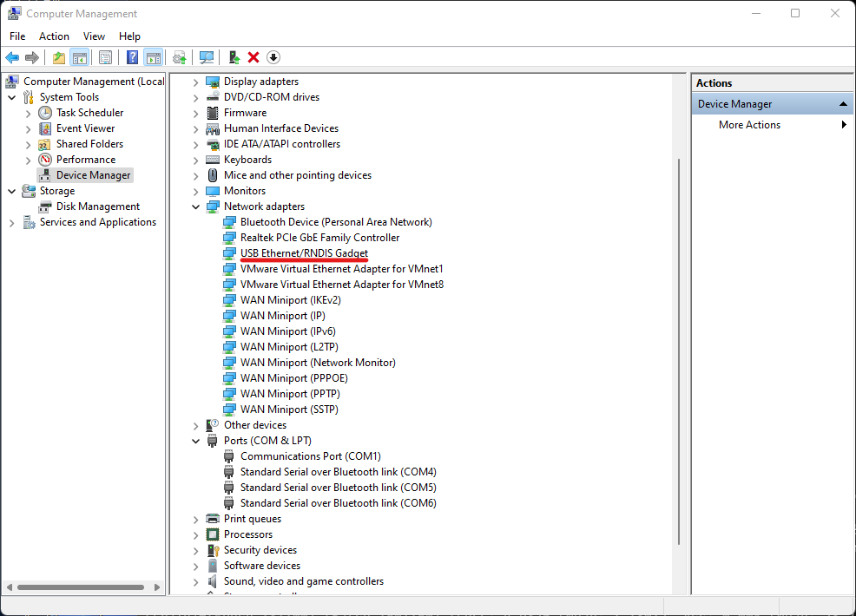This screenshot has width=856, height=616.
Task: Click Scan for hardware changes monitor icon
Action: point(207,57)
